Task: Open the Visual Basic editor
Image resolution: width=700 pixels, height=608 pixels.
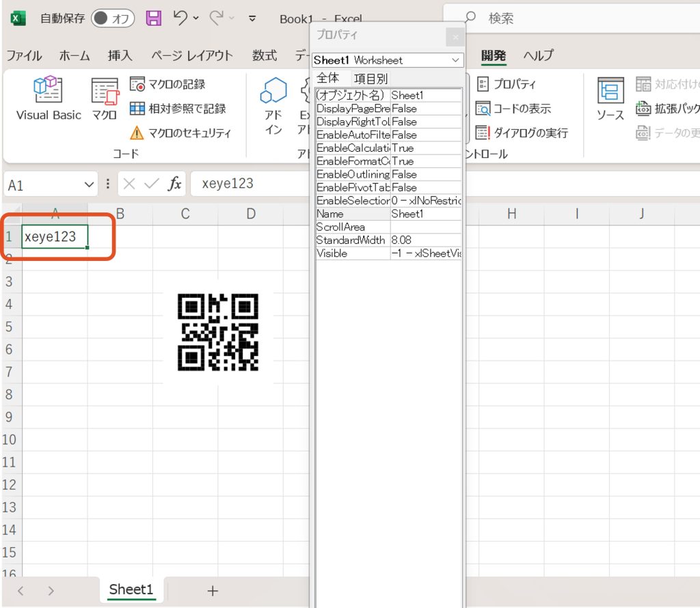Action: (x=49, y=98)
